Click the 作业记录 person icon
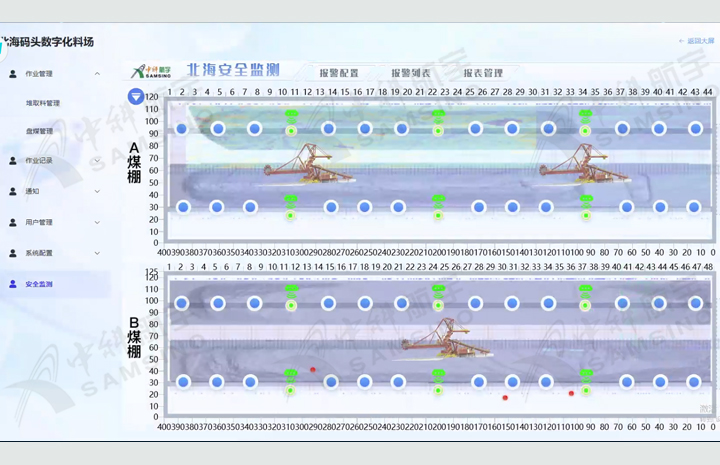This screenshot has width=720, height=465. [x=13, y=160]
